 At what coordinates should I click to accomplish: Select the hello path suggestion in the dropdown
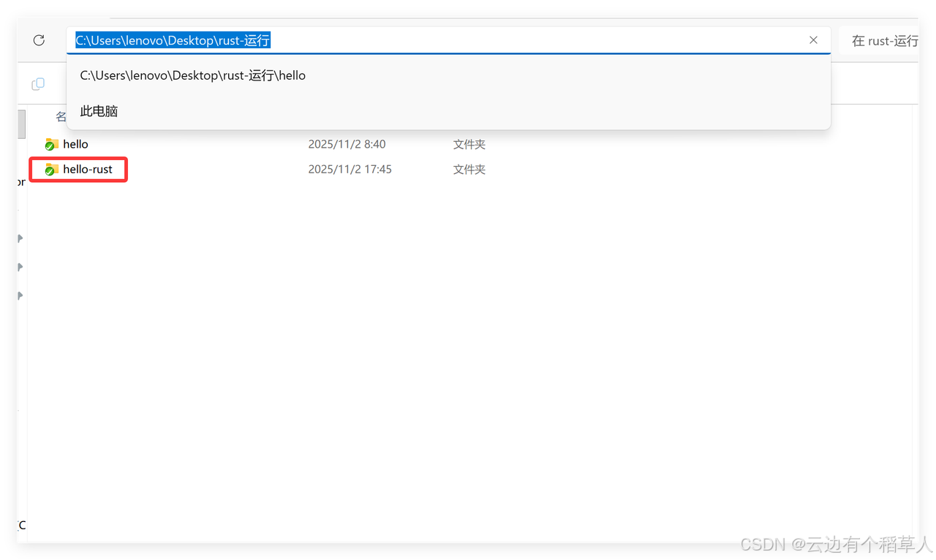tap(193, 75)
